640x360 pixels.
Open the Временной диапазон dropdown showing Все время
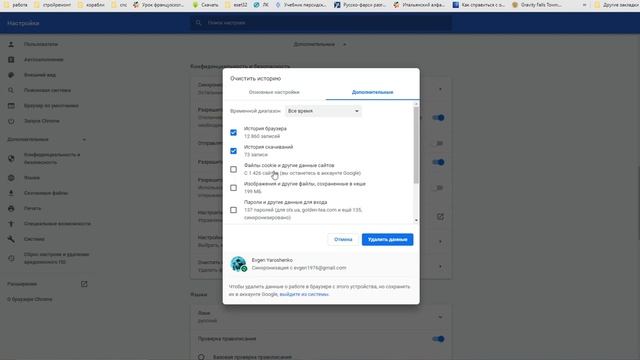(323, 111)
